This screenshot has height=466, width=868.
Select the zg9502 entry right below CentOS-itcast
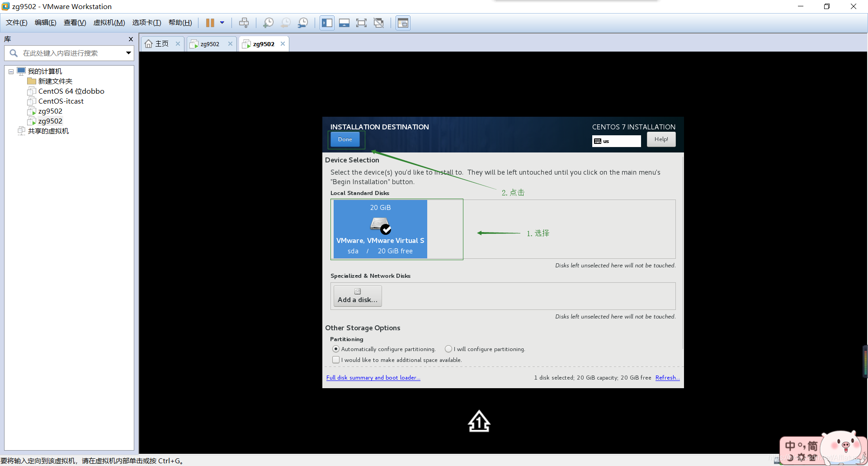point(50,111)
